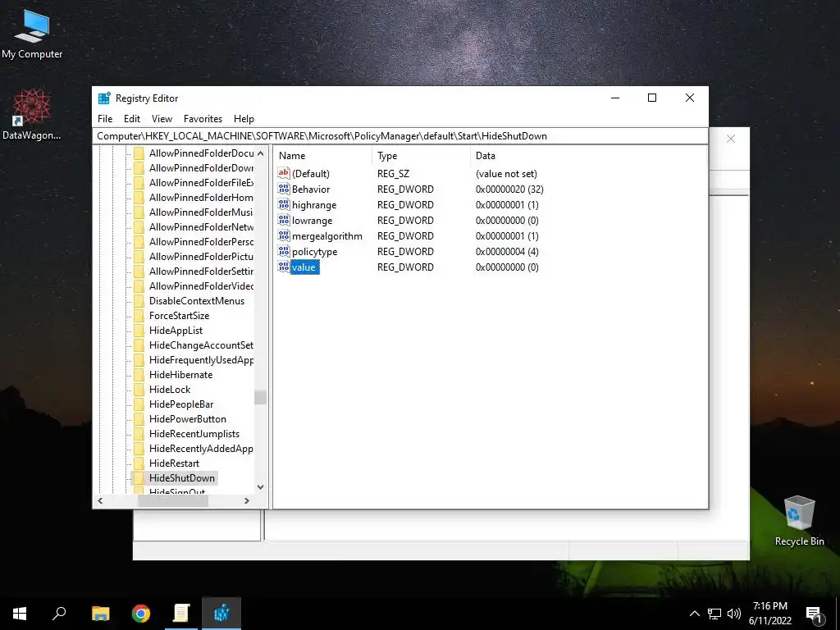Click the icon of the 'value' entry
840x630 pixels.
pyautogui.click(x=283, y=267)
